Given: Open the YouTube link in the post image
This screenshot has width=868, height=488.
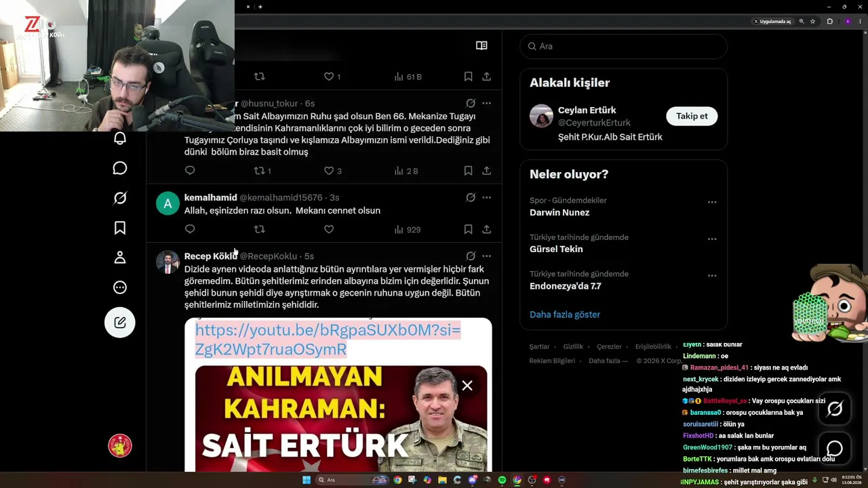Looking at the screenshot, I should click(328, 340).
